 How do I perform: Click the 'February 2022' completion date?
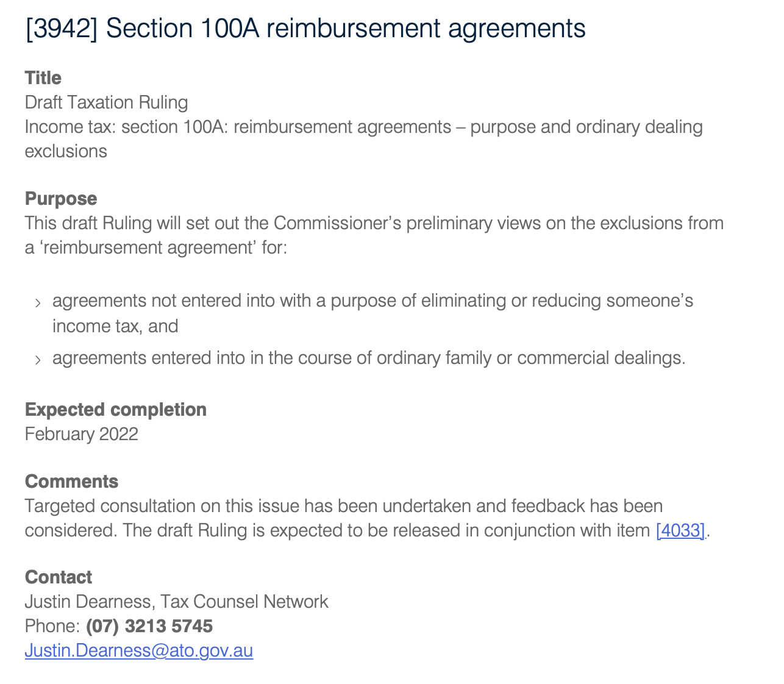(x=82, y=434)
